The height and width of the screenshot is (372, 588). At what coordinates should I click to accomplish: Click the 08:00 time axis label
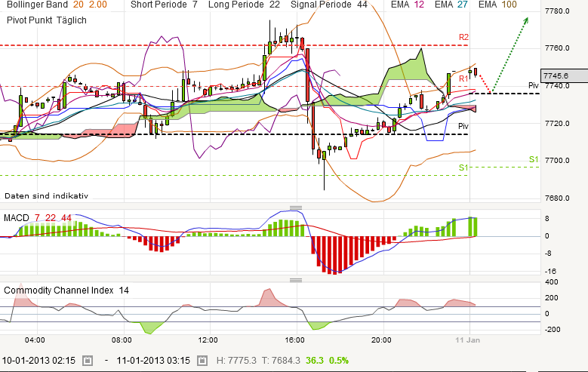(122, 340)
